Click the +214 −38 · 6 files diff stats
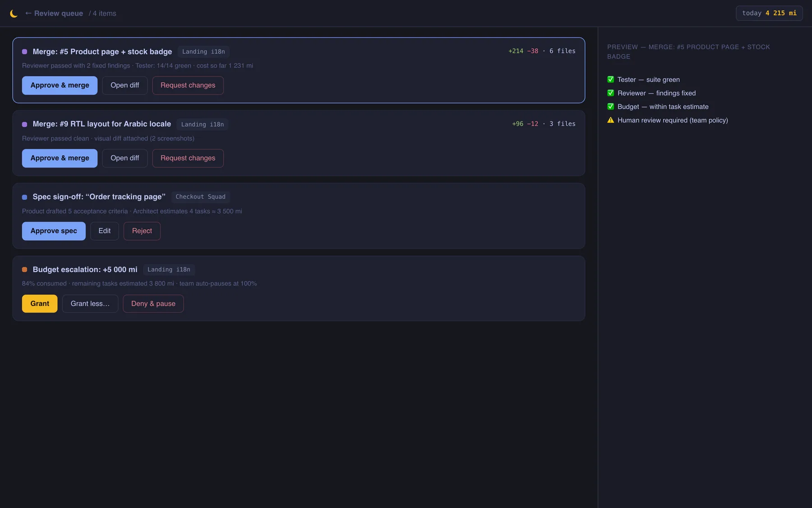Viewport: 812px width, 508px height. [x=542, y=51]
